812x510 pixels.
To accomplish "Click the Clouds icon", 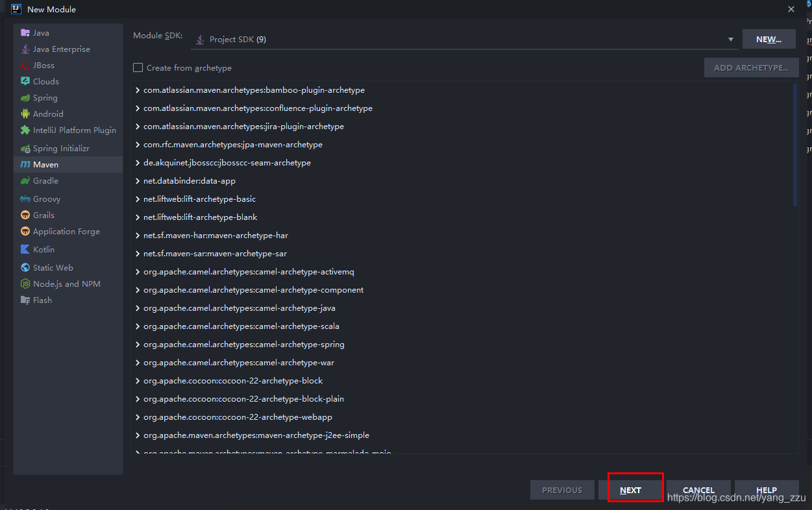I will click(25, 81).
